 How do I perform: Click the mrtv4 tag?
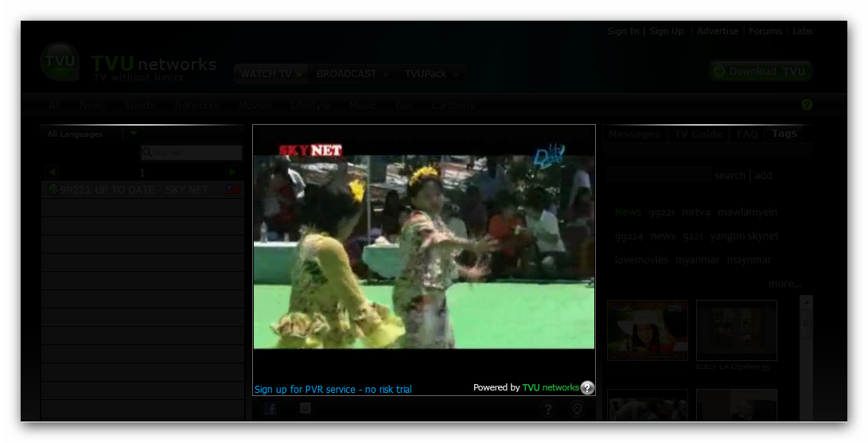696,212
